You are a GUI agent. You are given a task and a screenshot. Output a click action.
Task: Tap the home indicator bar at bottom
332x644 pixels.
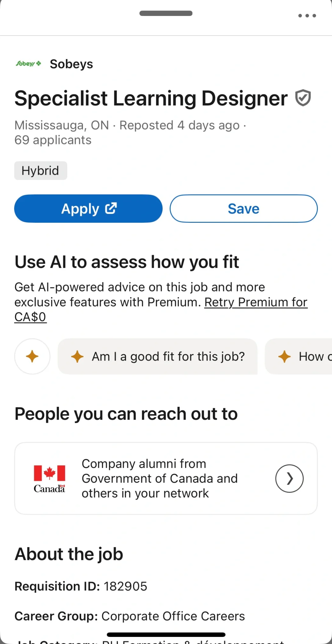[x=166, y=634]
